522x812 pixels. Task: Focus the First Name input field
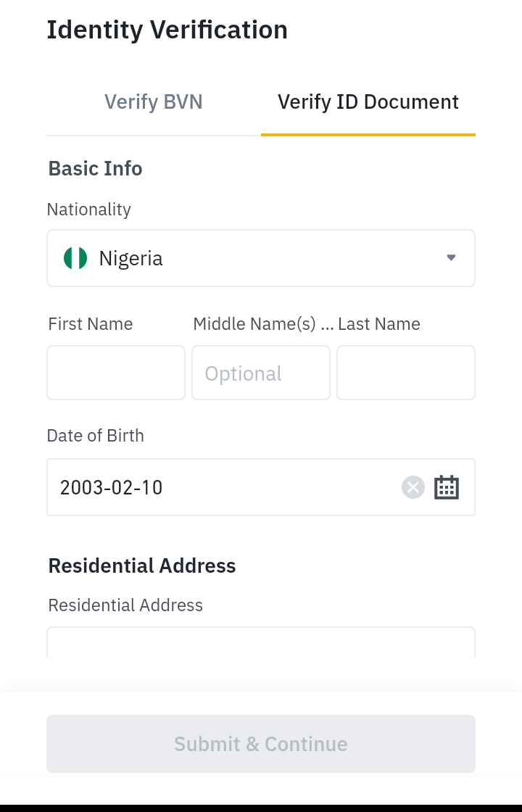[116, 373]
